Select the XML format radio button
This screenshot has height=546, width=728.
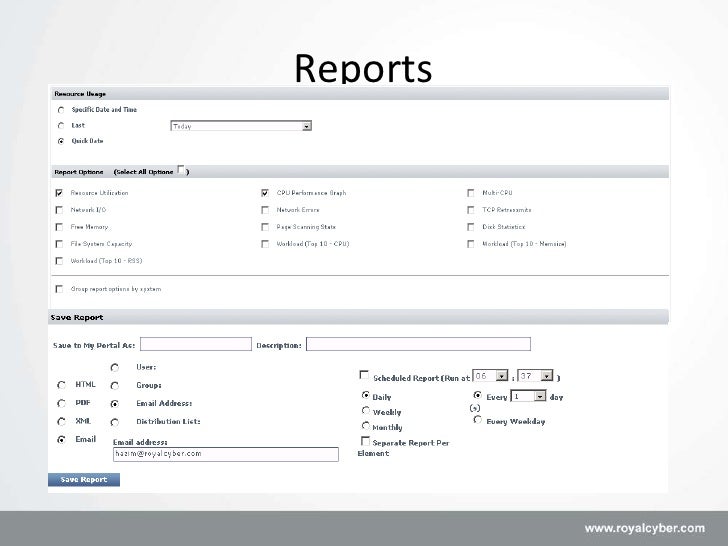click(61, 422)
